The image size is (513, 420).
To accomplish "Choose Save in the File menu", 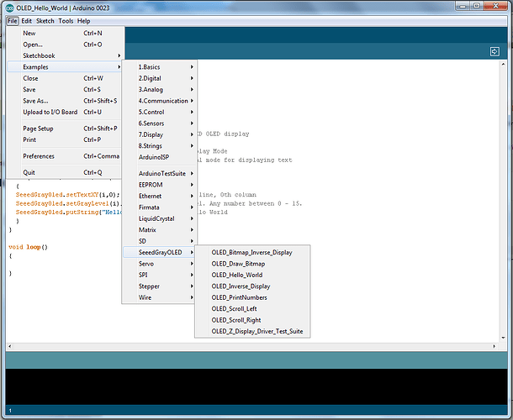I will 65,90.
